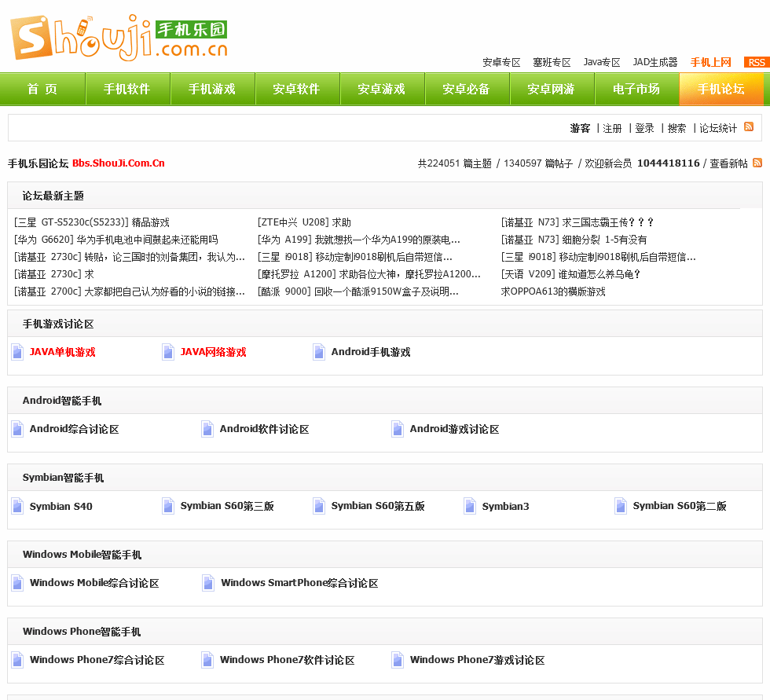Open the 安卓游戏 menu item

(x=382, y=89)
